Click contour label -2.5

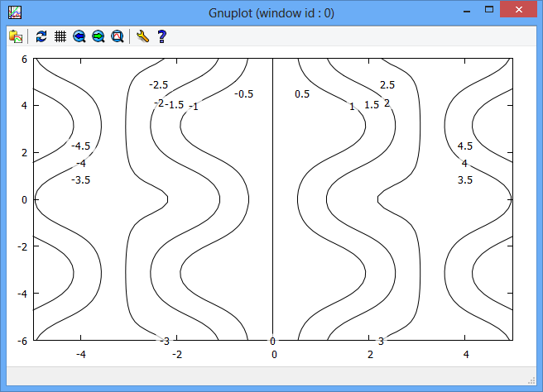click(159, 84)
